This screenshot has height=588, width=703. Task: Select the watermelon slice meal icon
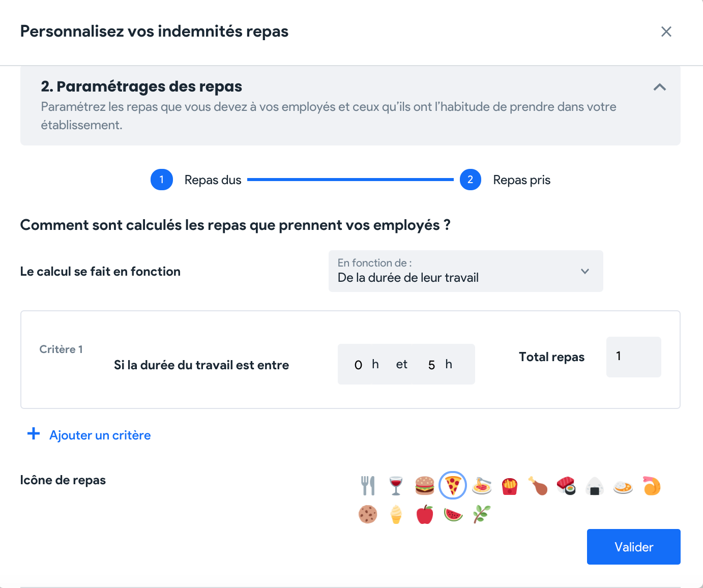[453, 514]
